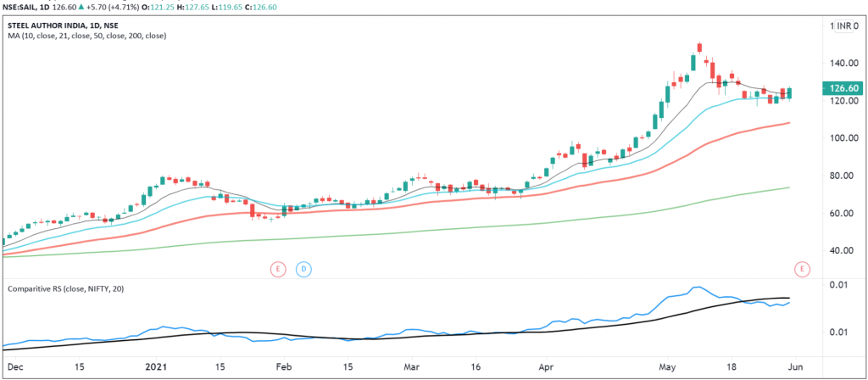Open the INR currency selector
The width and height of the screenshot is (868, 380).
(844, 26)
